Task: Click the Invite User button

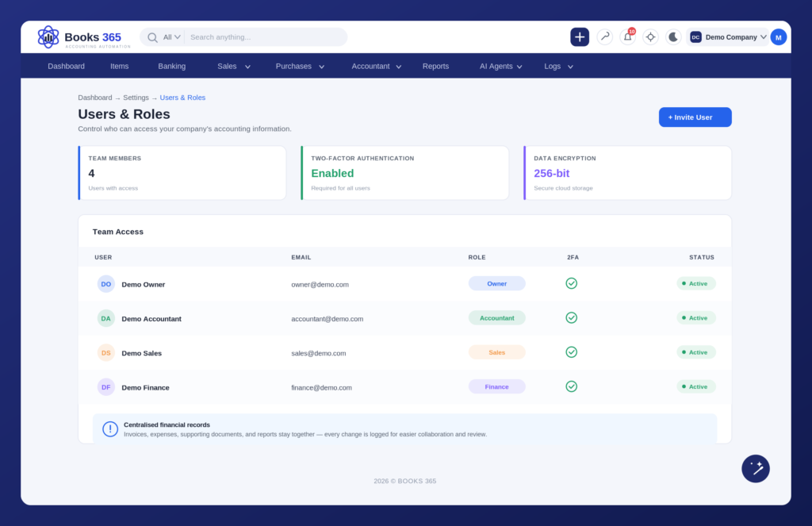Action: tap(695, 117)
